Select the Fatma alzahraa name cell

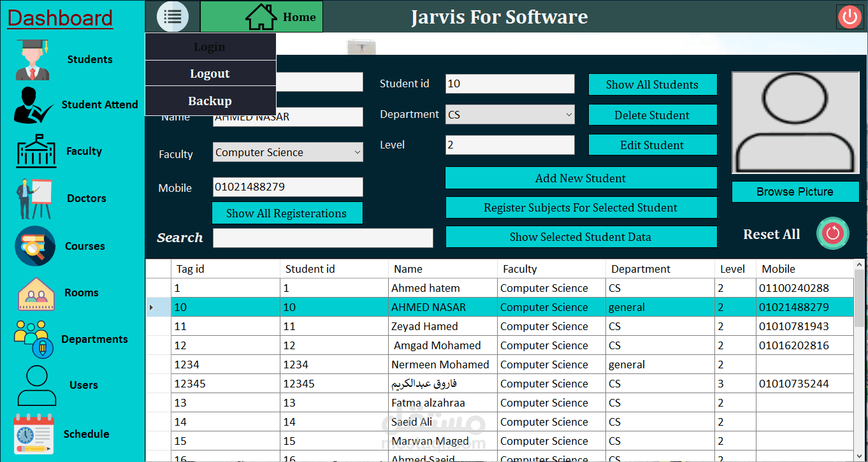click(x=443, y=403)
